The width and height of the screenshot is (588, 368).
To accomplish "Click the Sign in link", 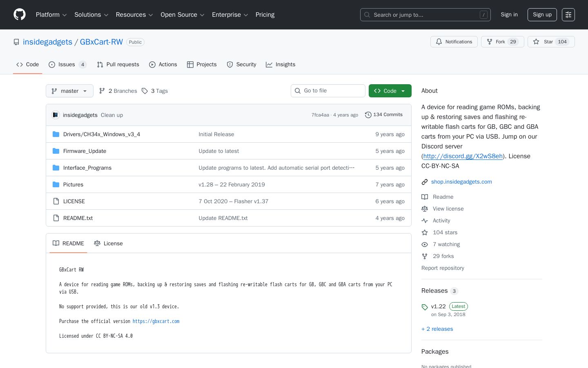I will pyautogui.click(x=509, y=15).
